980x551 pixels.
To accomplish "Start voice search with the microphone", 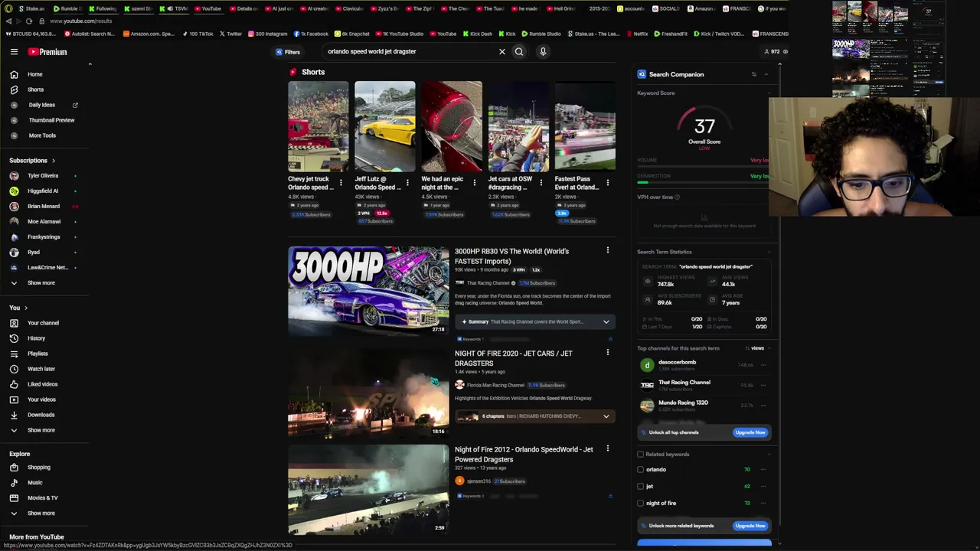I will coord(543,52).
